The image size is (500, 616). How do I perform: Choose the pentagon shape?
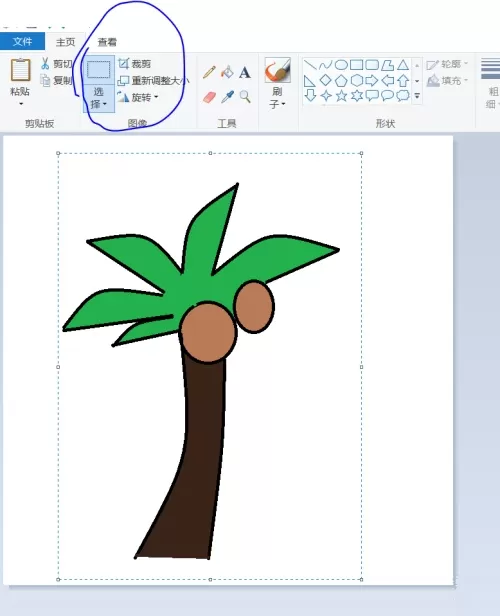click(341, 80)
